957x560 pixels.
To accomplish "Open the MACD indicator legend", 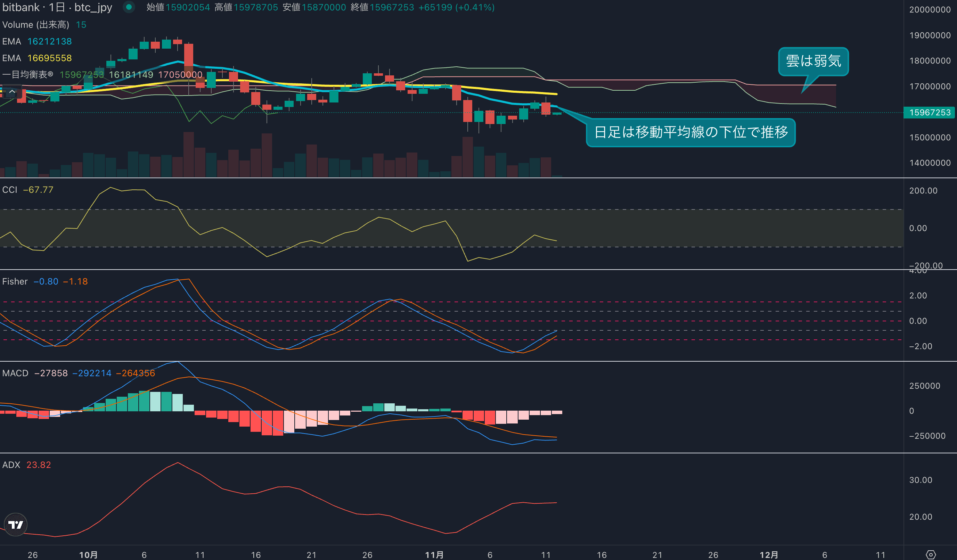I will pyautogui.click(x=15, y=373).
